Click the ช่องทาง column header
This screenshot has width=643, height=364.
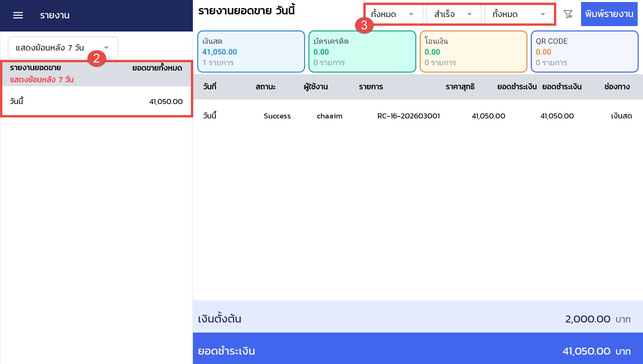(617, 87)
